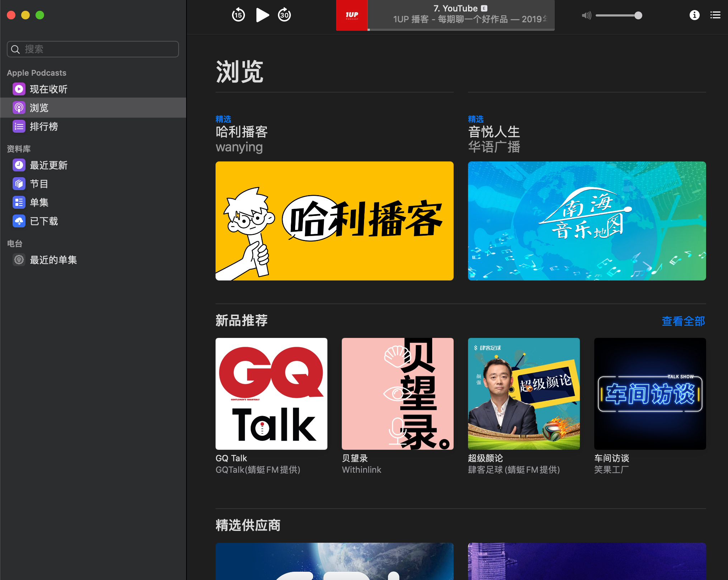This screenshot has width=728, height=580.
Task: Go to 节目 library section
Action: (39, 184)
